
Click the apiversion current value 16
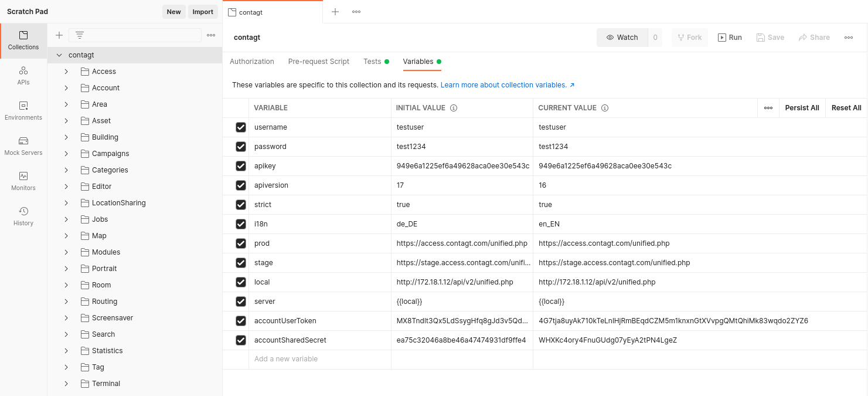click(543, 185)
